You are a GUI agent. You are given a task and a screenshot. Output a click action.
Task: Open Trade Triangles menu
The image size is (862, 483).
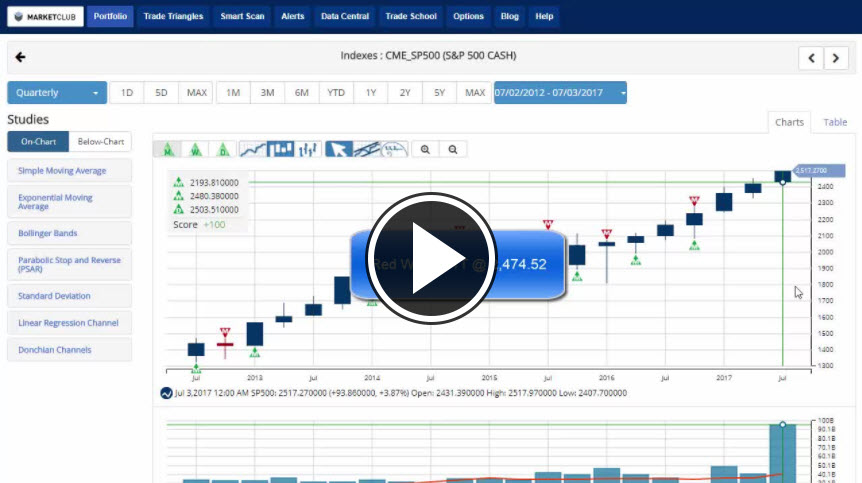coord(173,16)
